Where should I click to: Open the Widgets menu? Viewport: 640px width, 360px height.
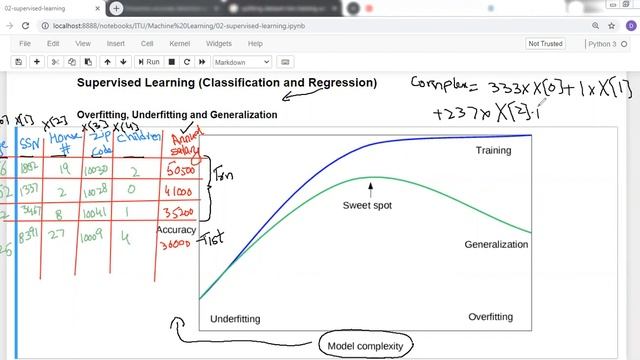point(219,44)
